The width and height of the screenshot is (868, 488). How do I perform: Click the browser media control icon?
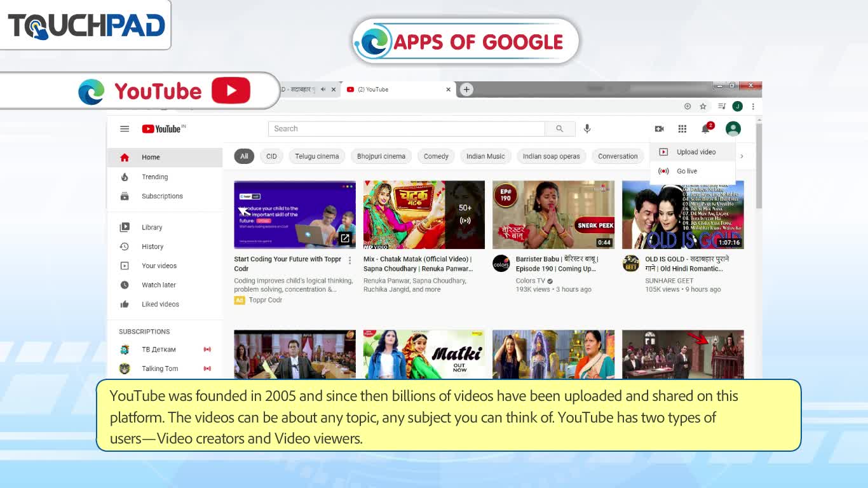[722, 107]
